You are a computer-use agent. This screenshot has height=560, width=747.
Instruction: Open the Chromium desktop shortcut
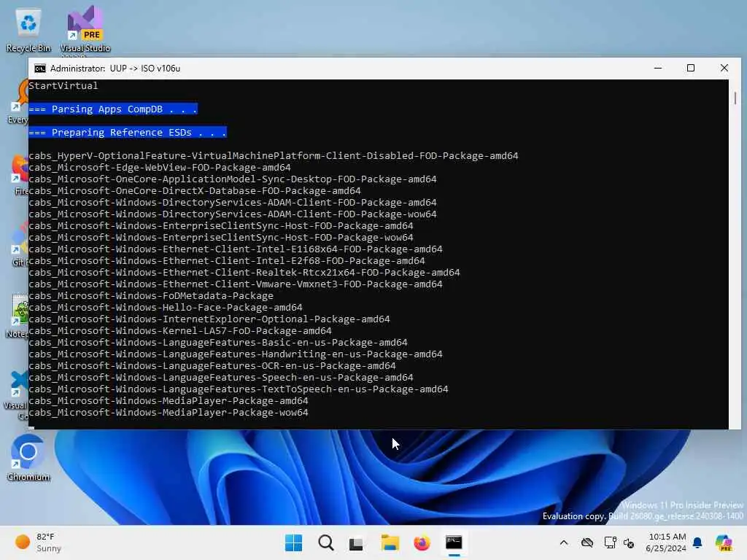[x=28, y=458]
